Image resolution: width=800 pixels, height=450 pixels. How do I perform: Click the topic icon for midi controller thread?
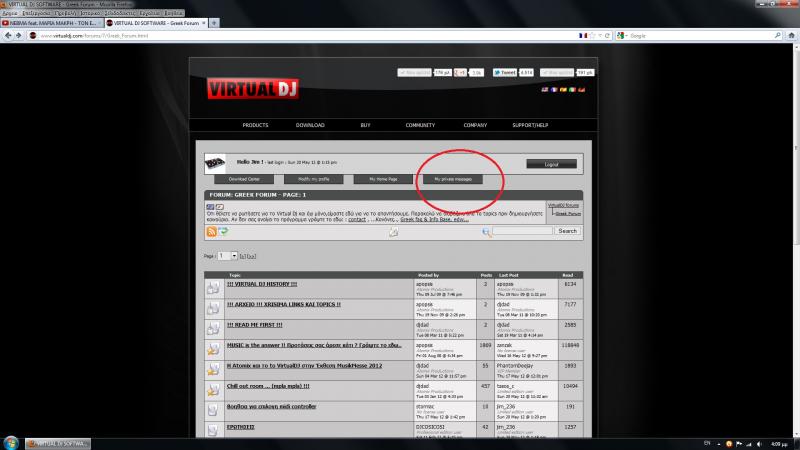click(x=213, y=410)
